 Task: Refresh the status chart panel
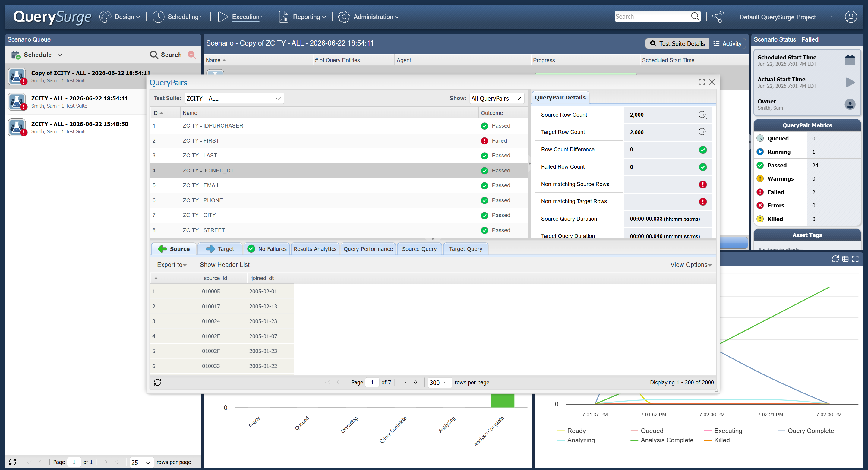coord(835,259)
